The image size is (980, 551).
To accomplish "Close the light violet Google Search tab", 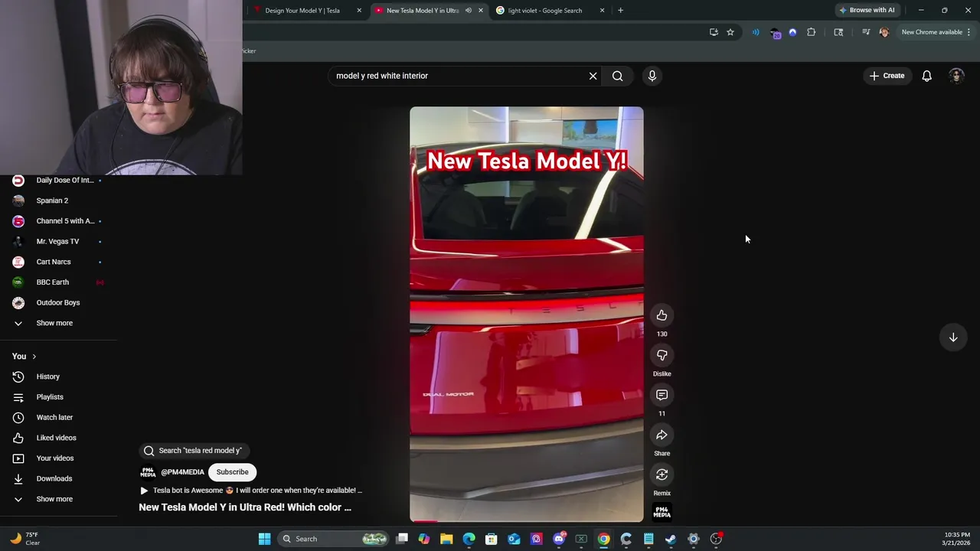I will pyautogui.click(x=602, y=11).
